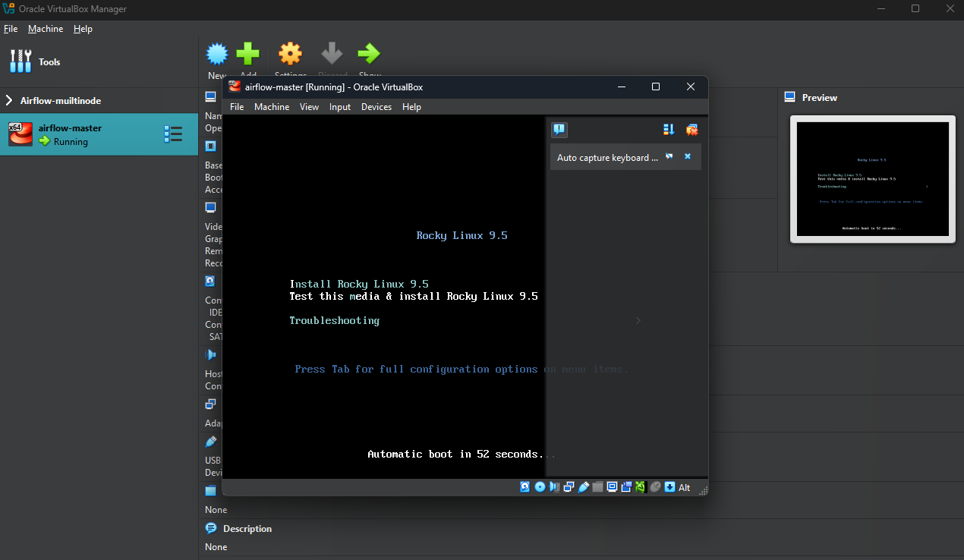Open airflow-master machine tools list icon

pos(173,134)
